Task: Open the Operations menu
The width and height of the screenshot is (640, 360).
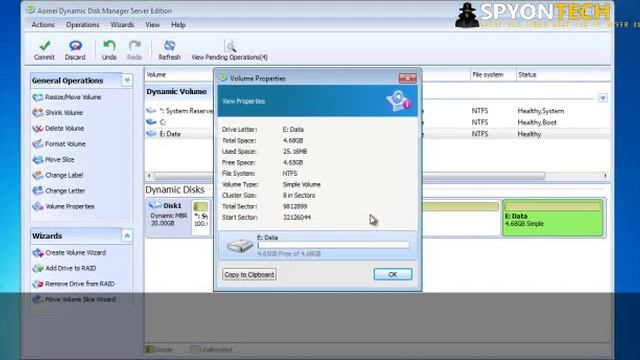Action: [82, 25]
